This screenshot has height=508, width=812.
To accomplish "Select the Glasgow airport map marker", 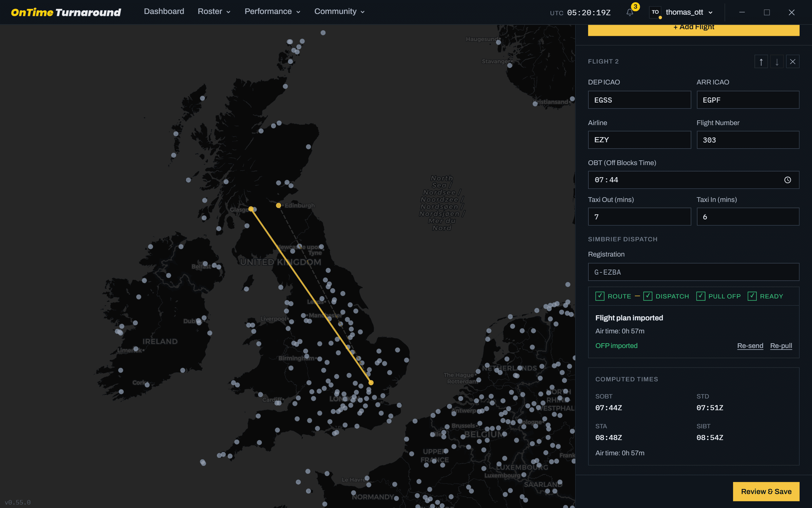I will pos(251,209).
